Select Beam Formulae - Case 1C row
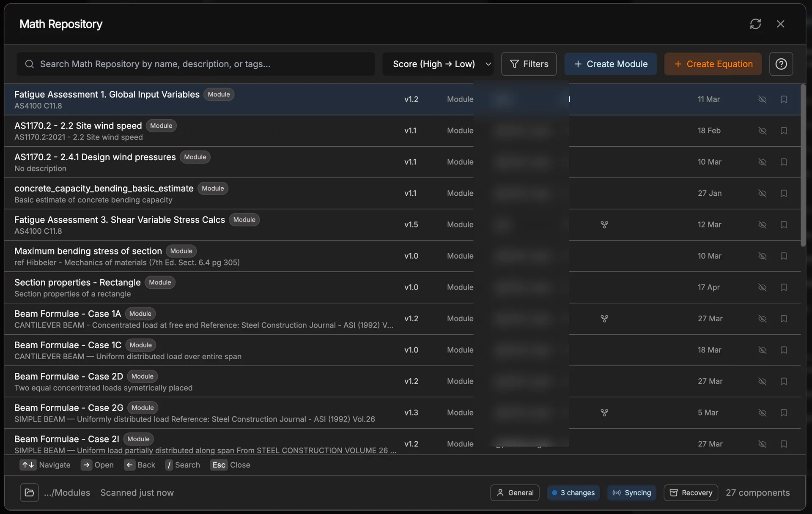 pos(402,350)
